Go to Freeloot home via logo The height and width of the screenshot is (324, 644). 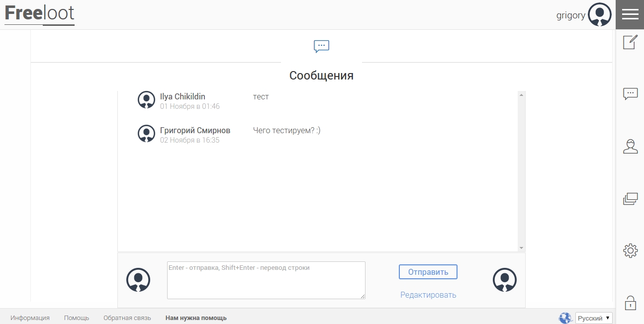(39, 14)
